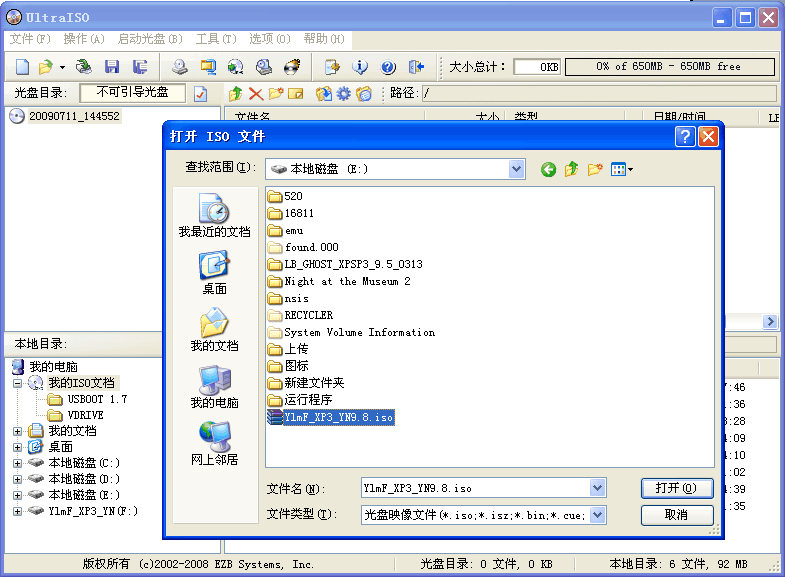Viewport: 785px width, 577px height.
Task: Open the blue info icon in toolbar
Action: coord(360,67)
